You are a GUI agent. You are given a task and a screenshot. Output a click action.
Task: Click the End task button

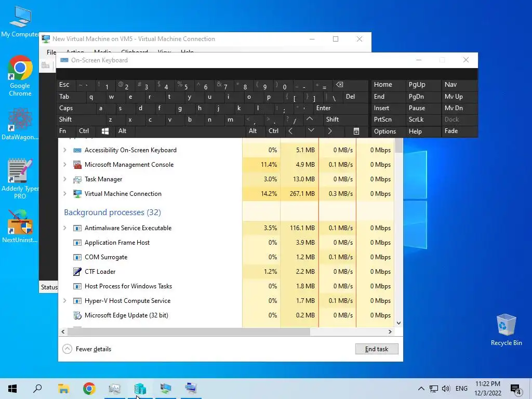click(377, 349)
